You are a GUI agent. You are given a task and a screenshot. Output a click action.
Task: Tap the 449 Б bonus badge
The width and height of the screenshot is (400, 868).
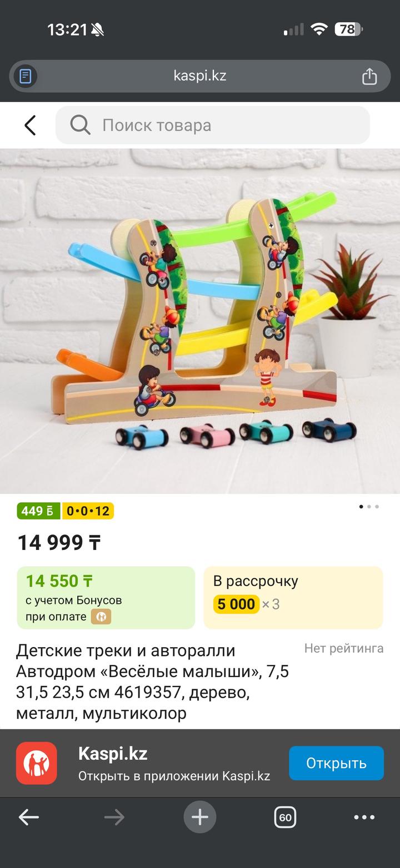tap(38, 511)
